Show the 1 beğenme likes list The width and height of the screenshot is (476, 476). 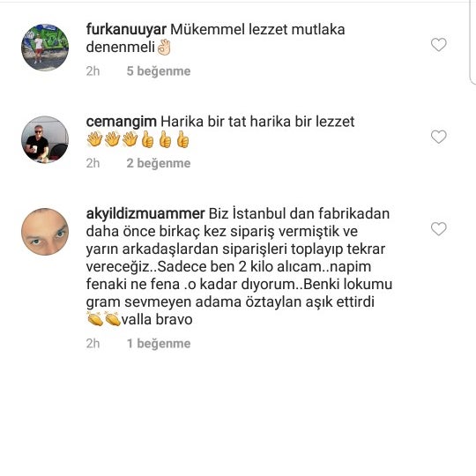click(x=159, y=344)
